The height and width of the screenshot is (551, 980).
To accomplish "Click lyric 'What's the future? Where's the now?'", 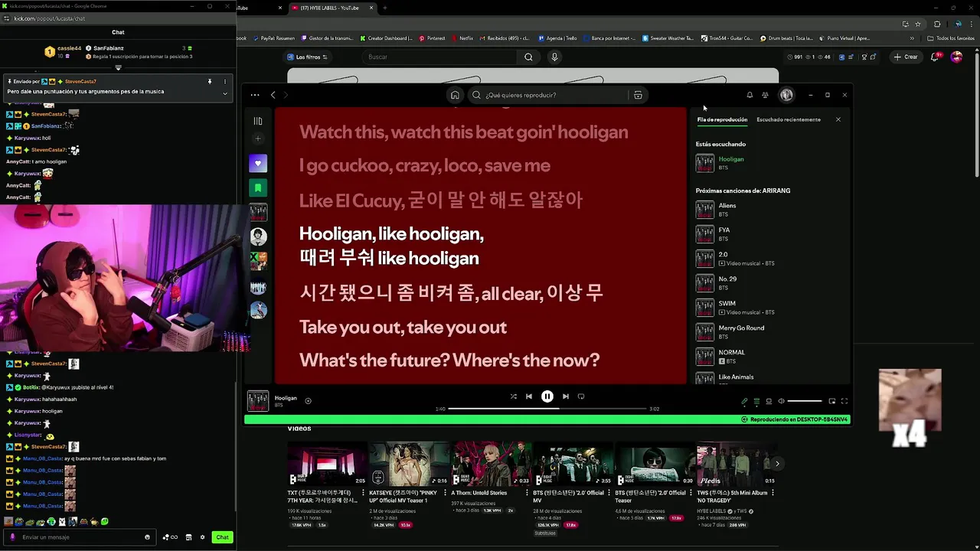I will [x=449, y=360].
